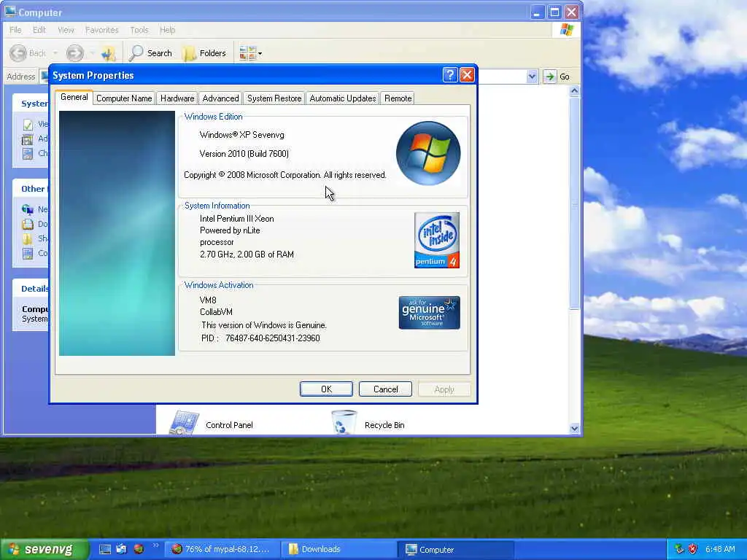Open Control Panel item in Computer window
This screenshot has height=560, width=747.
[x=212, y=423]
